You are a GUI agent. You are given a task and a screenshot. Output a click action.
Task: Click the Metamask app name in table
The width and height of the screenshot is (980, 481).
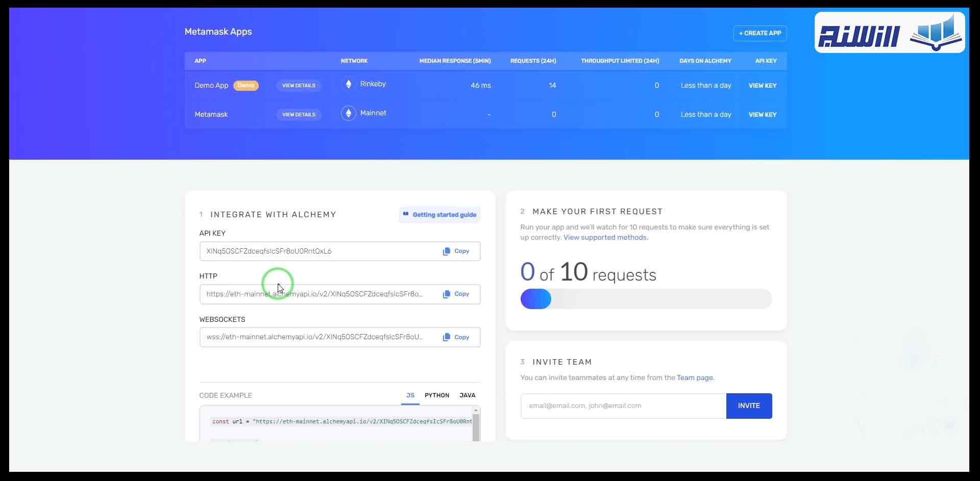click(211, 115)
